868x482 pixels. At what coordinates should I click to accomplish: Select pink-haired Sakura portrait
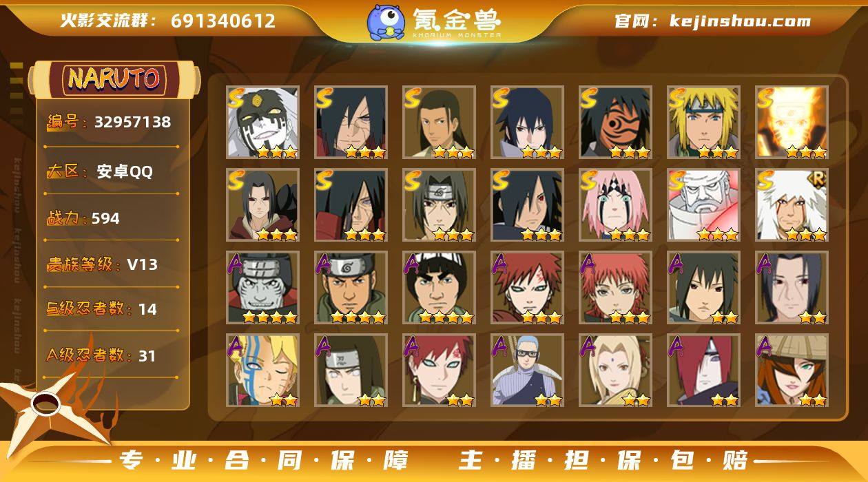[x=615, y=205]
